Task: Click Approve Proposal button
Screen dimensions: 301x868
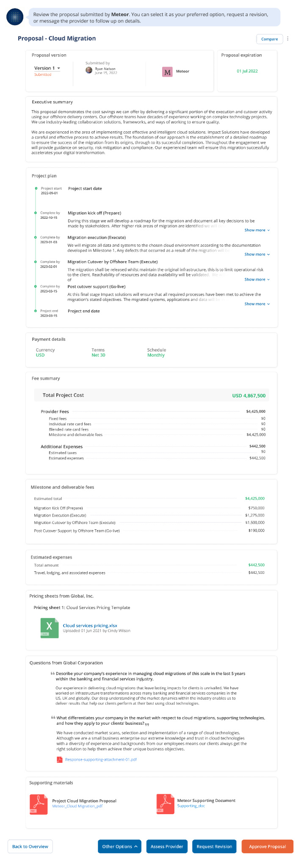Action: point(268,846)
